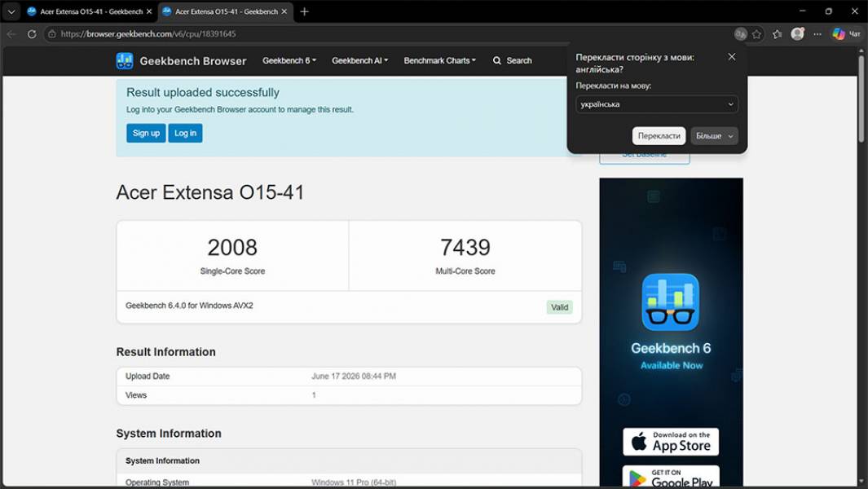Close the second Acer Extensa tab
This screenshot has height=489, width=868.
click(284, 11)
